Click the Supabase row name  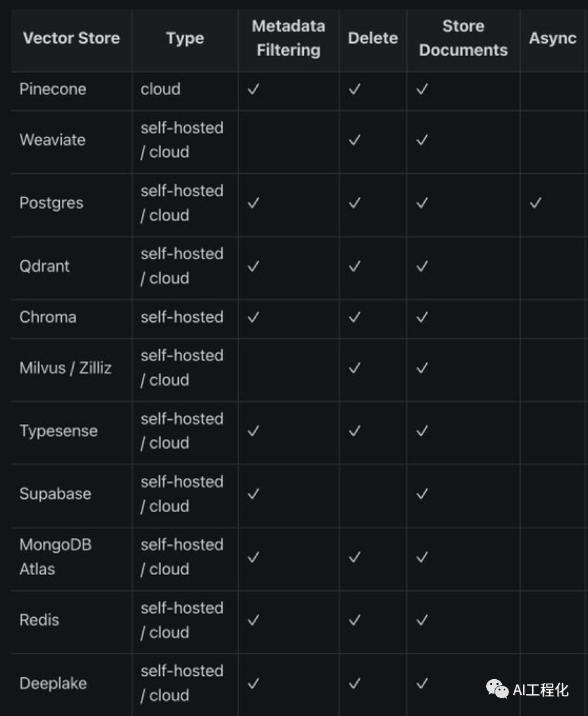55,494
